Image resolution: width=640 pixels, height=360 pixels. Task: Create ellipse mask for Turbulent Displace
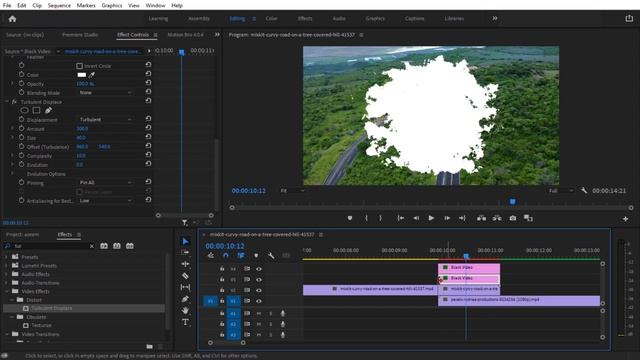click(24, 110)
